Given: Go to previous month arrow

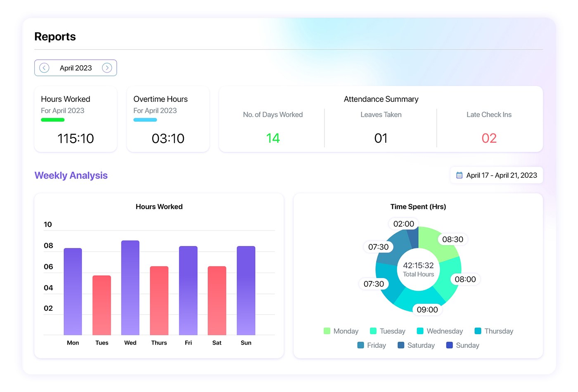Looking at the screenshot, I should pos(44,68).
